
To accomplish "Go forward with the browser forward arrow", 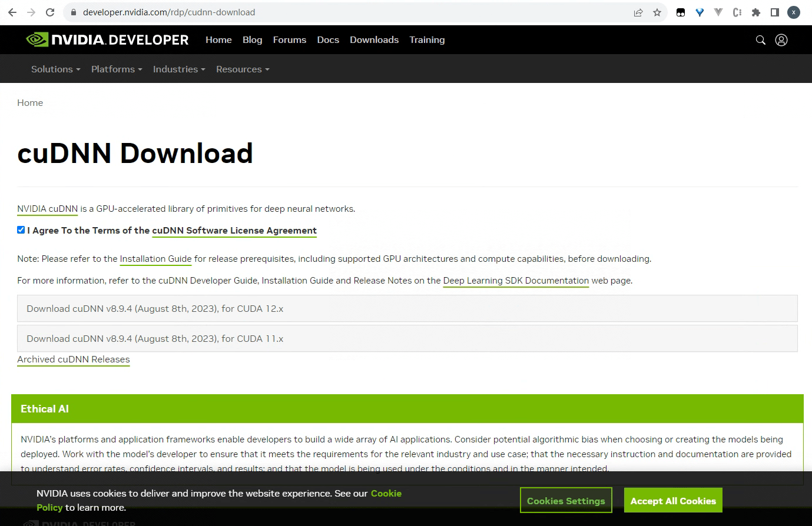I will 31,12.
